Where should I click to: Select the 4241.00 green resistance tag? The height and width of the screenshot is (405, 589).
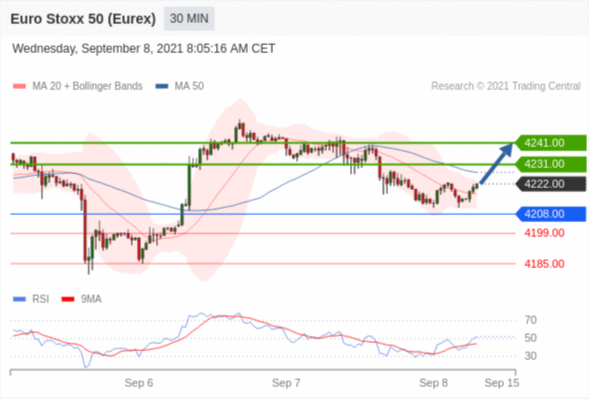tap(550, 143)
